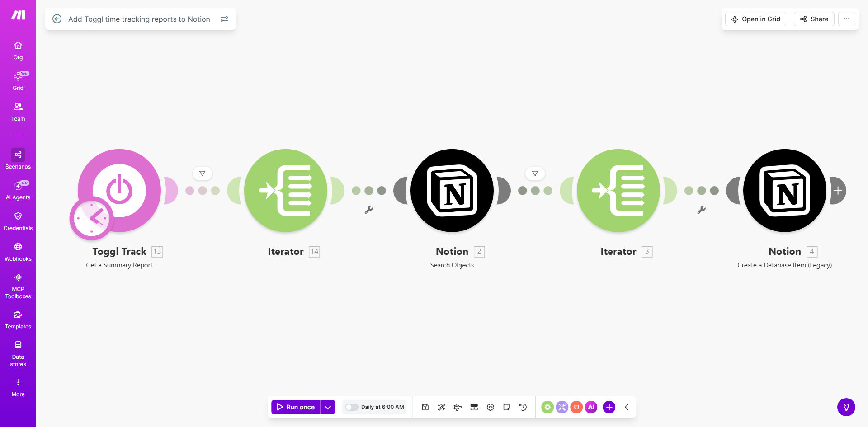Collapse the favorites with the chevron arrow
Screen dimensions: 868x427
click(627, 407)
